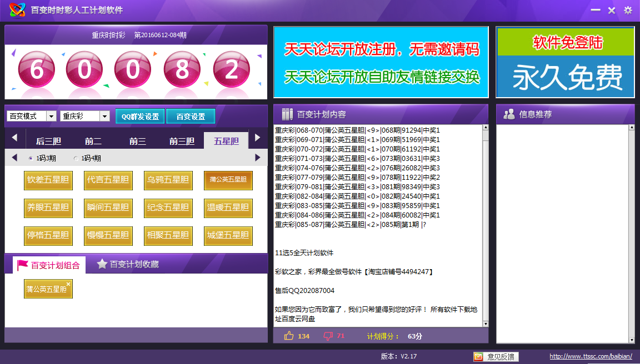Click the 乌鸦五星胆 plan button
Viewport: 640px width, 364px height.
[168, 180]
